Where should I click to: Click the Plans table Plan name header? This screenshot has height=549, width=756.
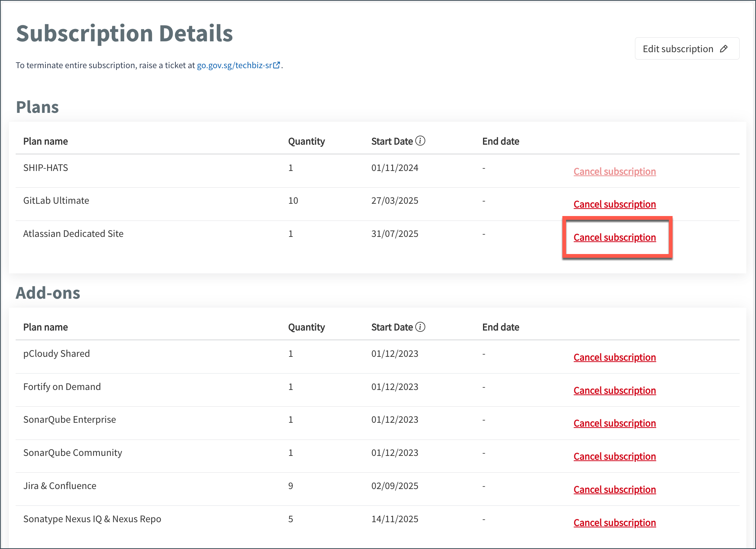click(45, 141)
